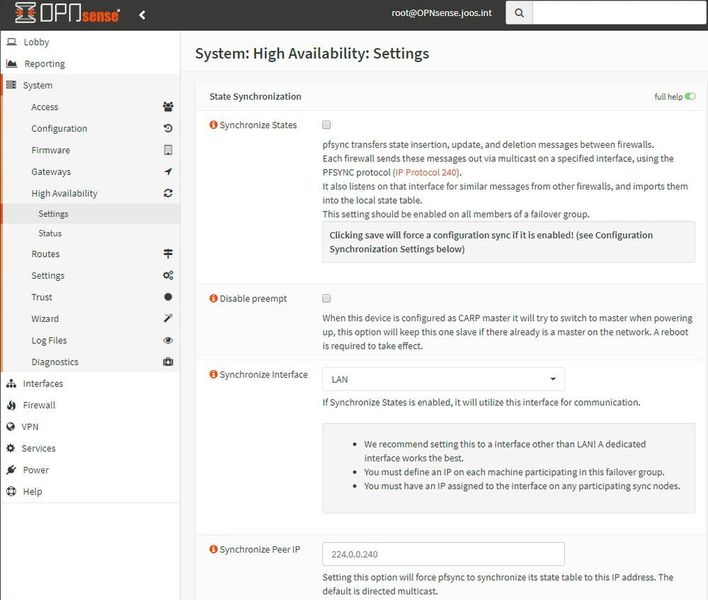Click the Synchronize Peer IP field
The image size is (708, 600).
[443, 554]
